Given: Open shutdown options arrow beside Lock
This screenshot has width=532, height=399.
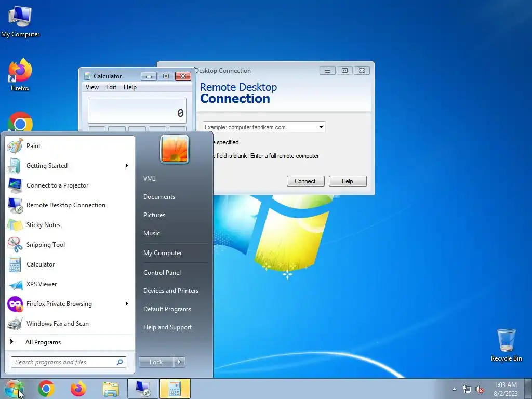Looking at the screenshot, I should 179,362.
